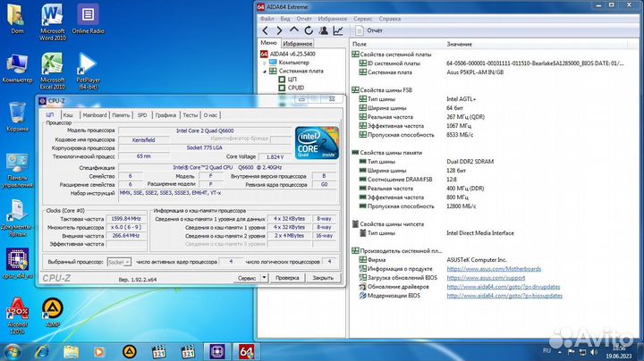Select the Asus P5KPL-AM IN/GB value
644x361 pixels.
(x=475, y=72)
